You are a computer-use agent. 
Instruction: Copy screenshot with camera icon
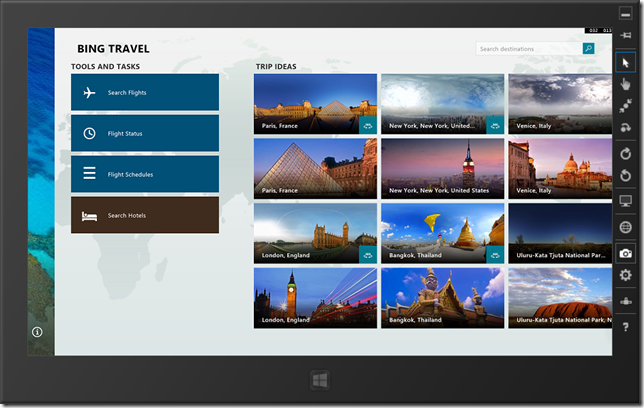point(625,254)
